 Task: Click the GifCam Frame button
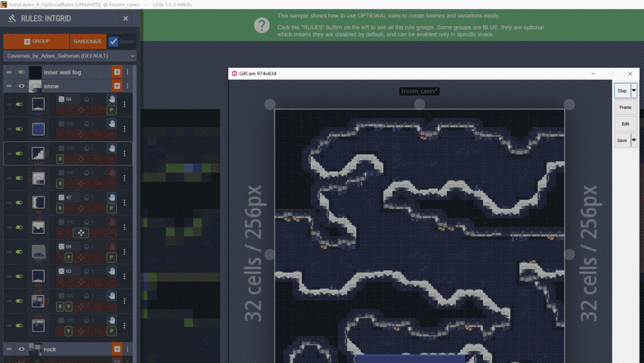click(626, 107)
